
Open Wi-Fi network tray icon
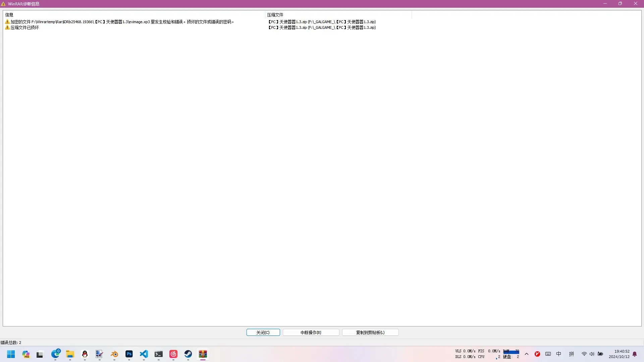pos(584,354)
